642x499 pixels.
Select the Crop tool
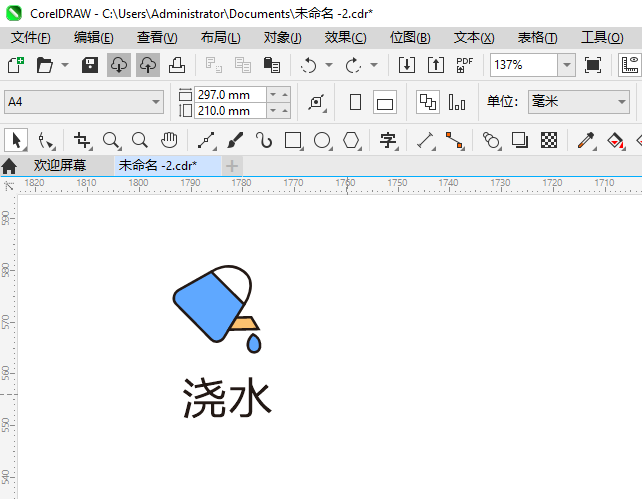[x=82, y=140]
